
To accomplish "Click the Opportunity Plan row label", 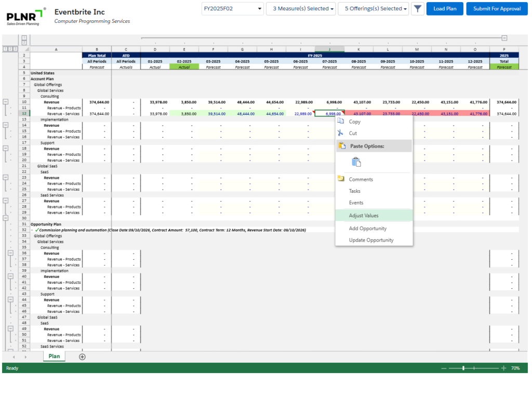I will coord(46,224).
